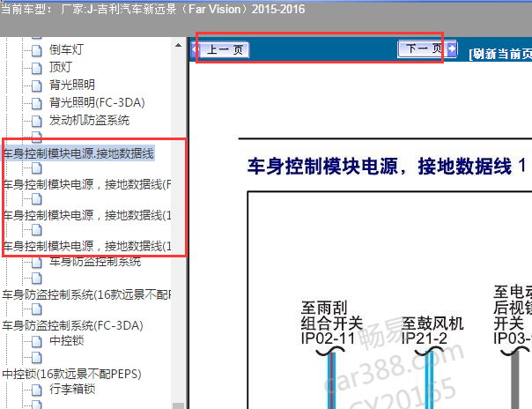Select 中控锁(16款远景不配PEPS) entry
Image resolution: width=532 pixels, height=409 pixels.
pos(71,374)
